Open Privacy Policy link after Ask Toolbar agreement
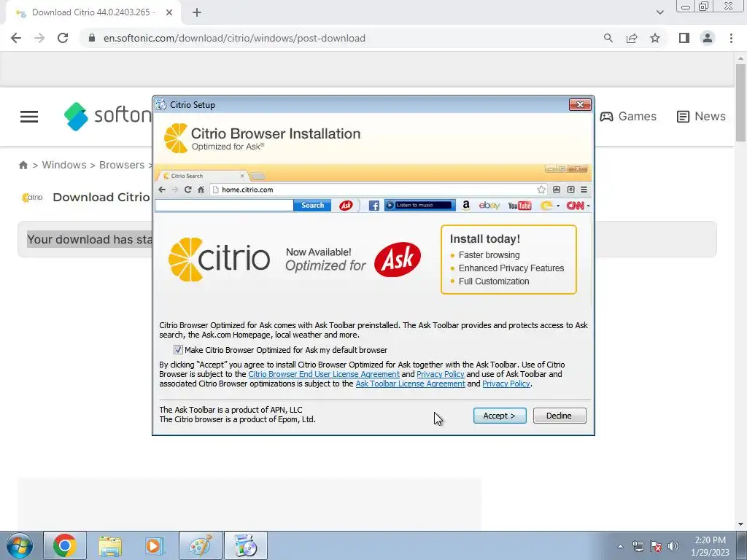747x560 pixels. point(506,384)
